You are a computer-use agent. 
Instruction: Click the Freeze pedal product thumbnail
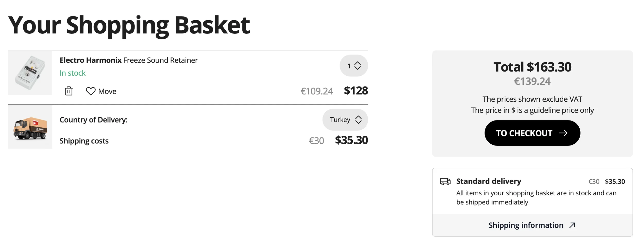click(x=30, y=73)
